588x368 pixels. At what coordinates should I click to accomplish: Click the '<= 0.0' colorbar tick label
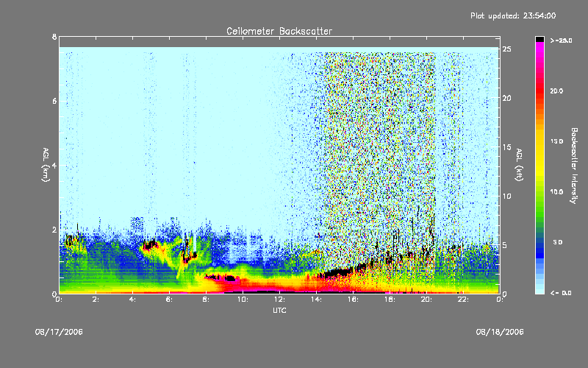[x=561, y=293]
